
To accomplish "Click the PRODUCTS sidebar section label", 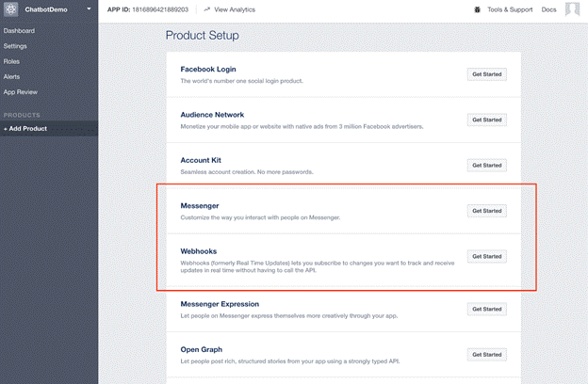I will (x=22, y=115).
